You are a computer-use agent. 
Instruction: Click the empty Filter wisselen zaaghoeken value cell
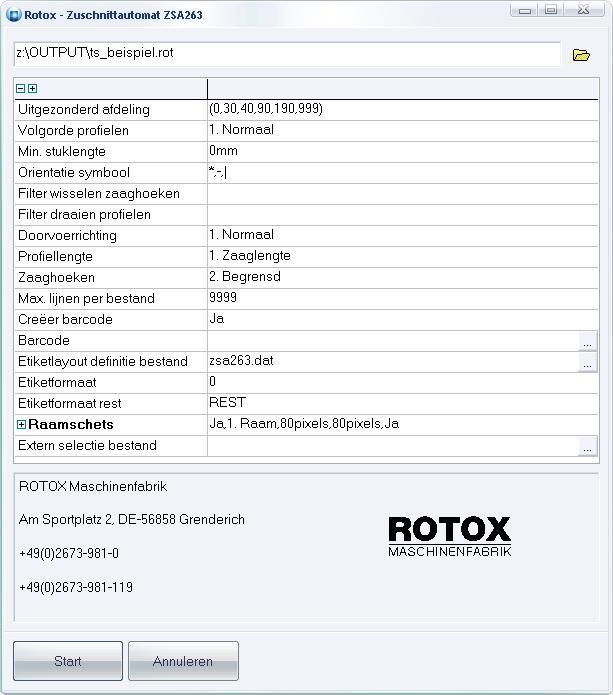403,194
